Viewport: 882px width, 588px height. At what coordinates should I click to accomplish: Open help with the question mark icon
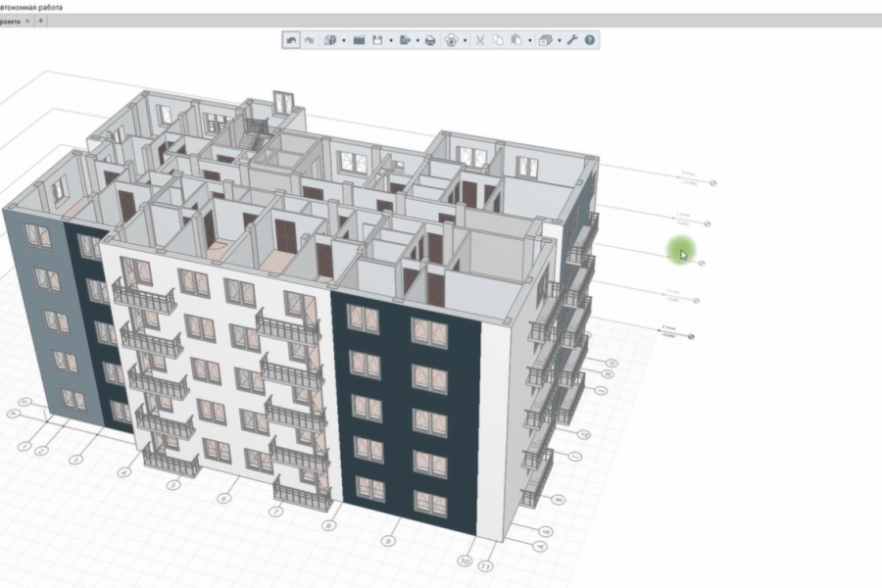590,40
